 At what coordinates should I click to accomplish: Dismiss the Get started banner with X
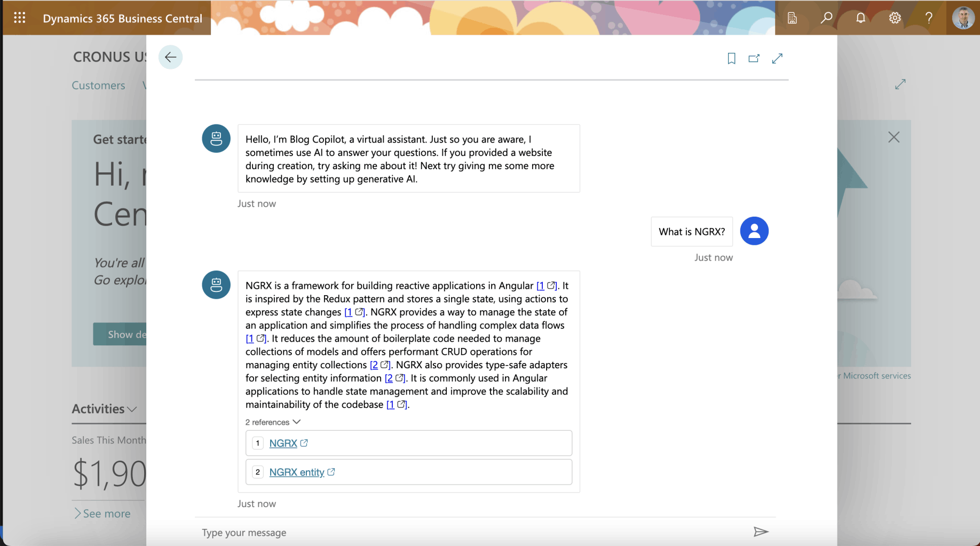(x=894, y=137)
